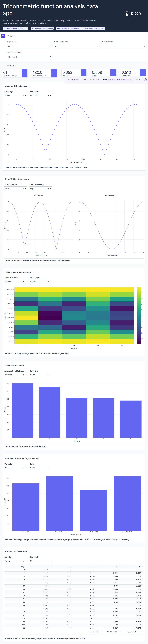This screenshot has height=644, width=148.
Task: Go to next table page arrow
Action: point(138,632)
